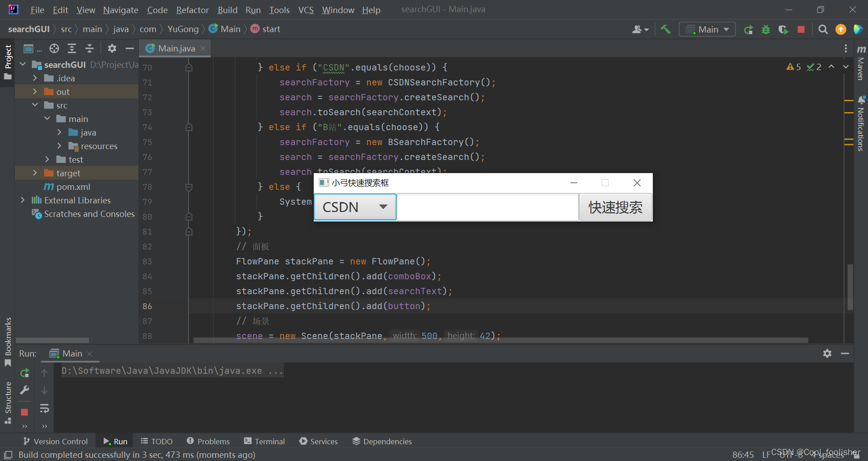Click the search text field in popup

click(x=488, y=207)
